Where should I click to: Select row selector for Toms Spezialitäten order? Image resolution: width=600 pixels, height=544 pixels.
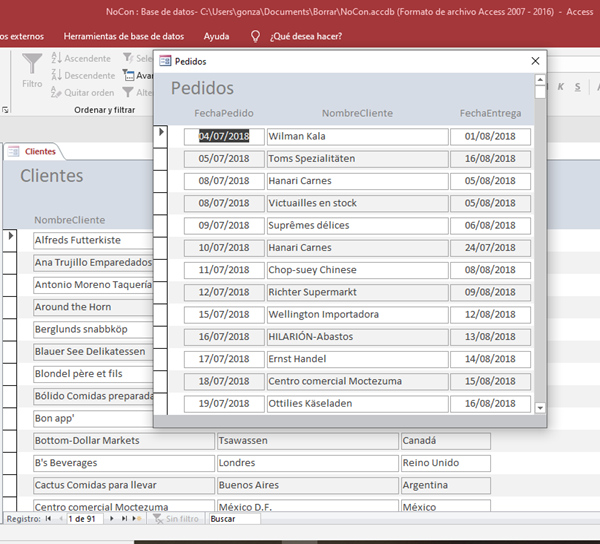tap(162, 159)
